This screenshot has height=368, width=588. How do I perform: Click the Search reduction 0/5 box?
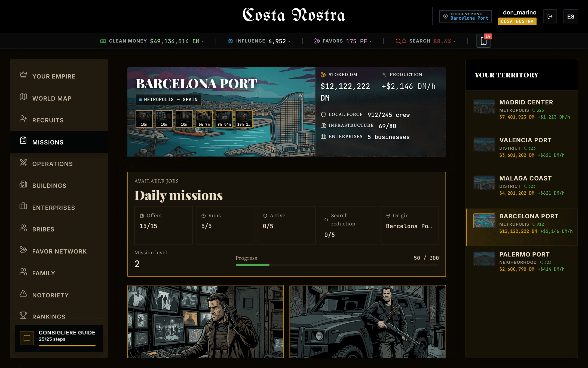(x=348, y=225)
